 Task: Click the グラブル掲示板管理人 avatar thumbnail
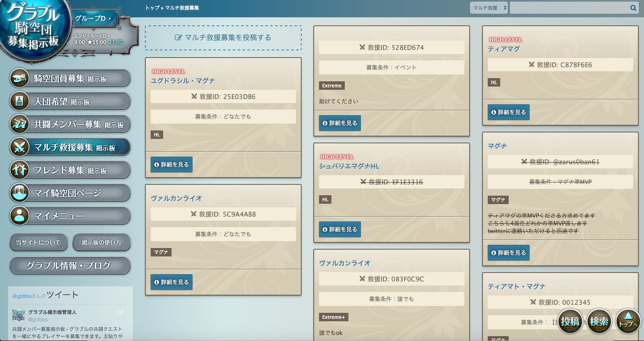19,315
